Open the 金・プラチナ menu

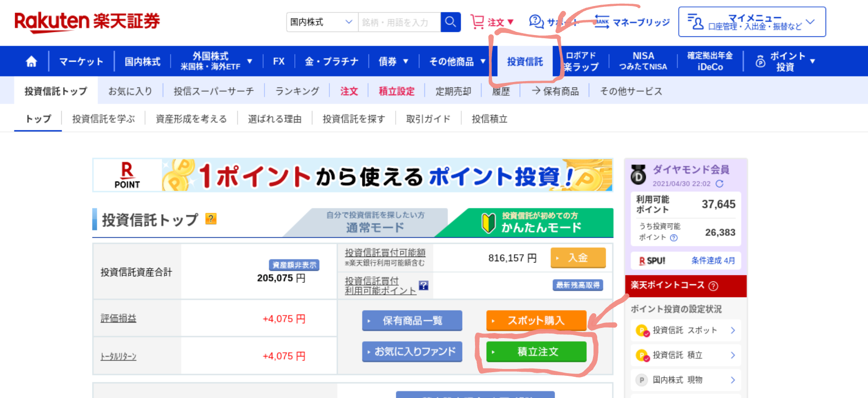click(x=332, y=61)
